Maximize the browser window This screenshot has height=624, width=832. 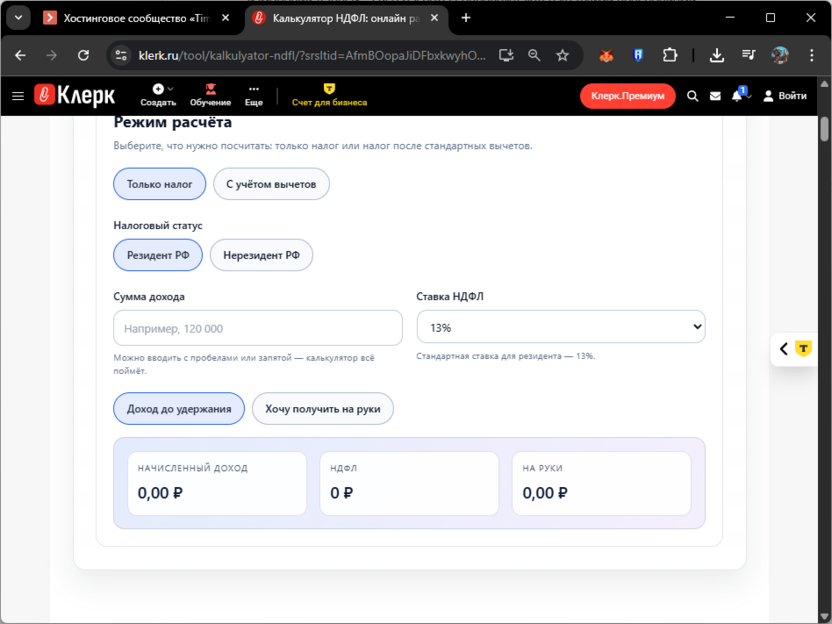tap(770, 18)
